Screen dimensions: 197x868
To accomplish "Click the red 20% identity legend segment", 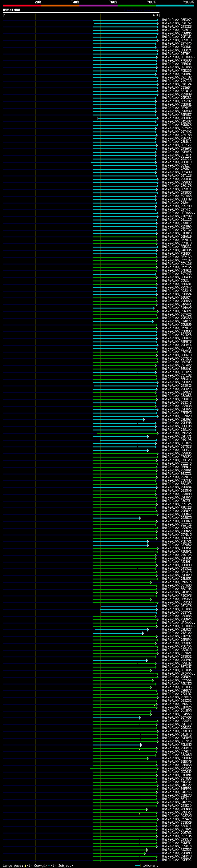I will [x=22, y=6].
